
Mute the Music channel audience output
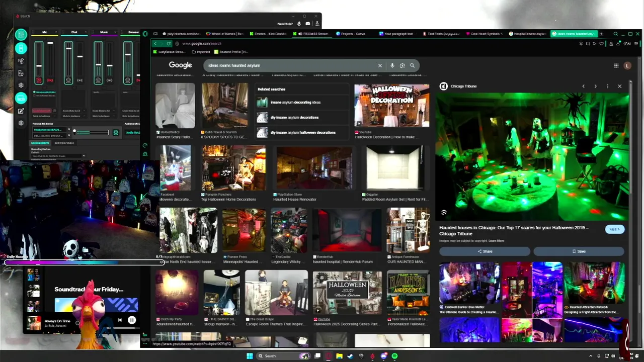(109, 80)
